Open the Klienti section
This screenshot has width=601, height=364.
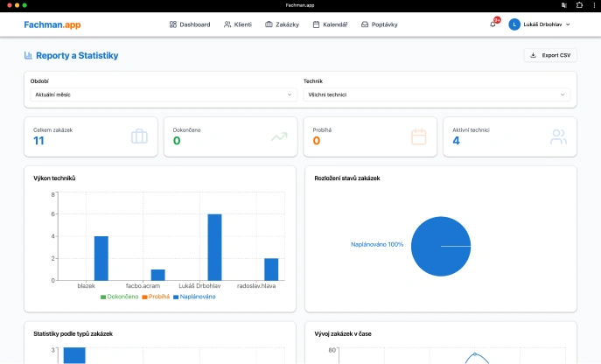238,24
